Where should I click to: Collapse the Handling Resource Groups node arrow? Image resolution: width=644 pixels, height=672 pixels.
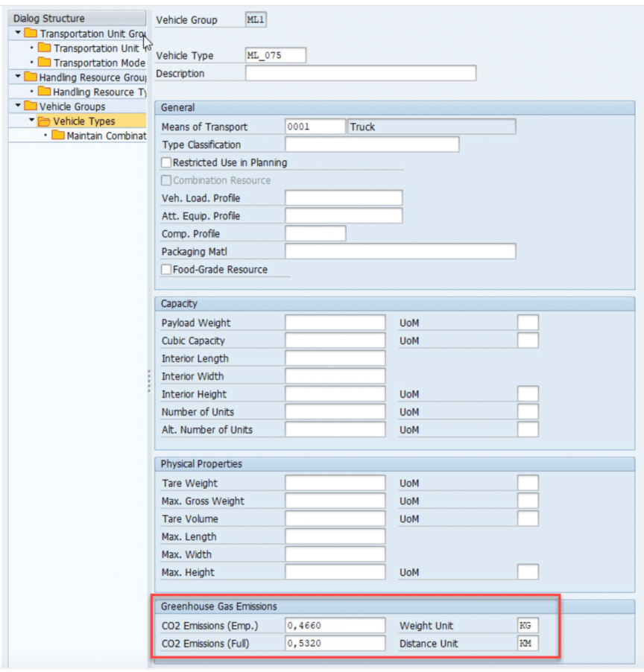pyautogui.click(x=18, y=77)
